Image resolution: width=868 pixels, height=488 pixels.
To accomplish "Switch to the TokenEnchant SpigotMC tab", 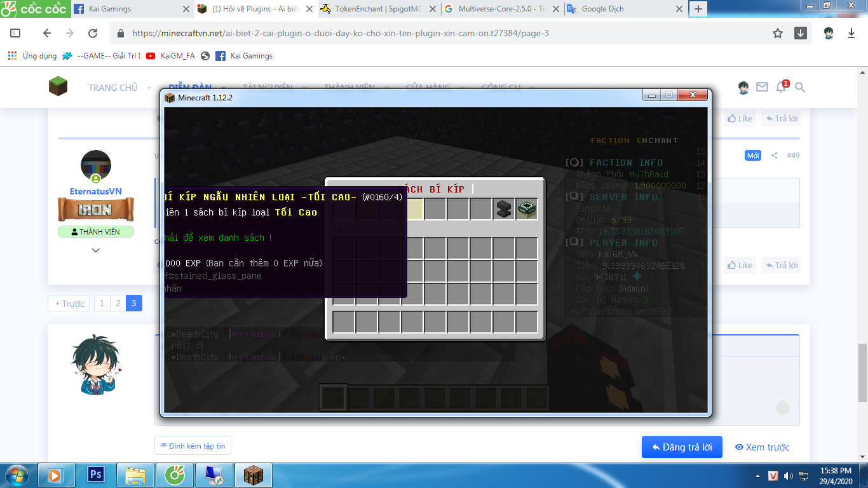I will (x=378, y=9).
